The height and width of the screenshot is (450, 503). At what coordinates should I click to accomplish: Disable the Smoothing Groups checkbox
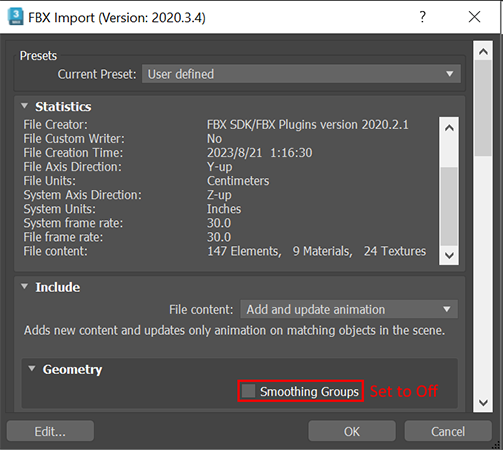248,391
